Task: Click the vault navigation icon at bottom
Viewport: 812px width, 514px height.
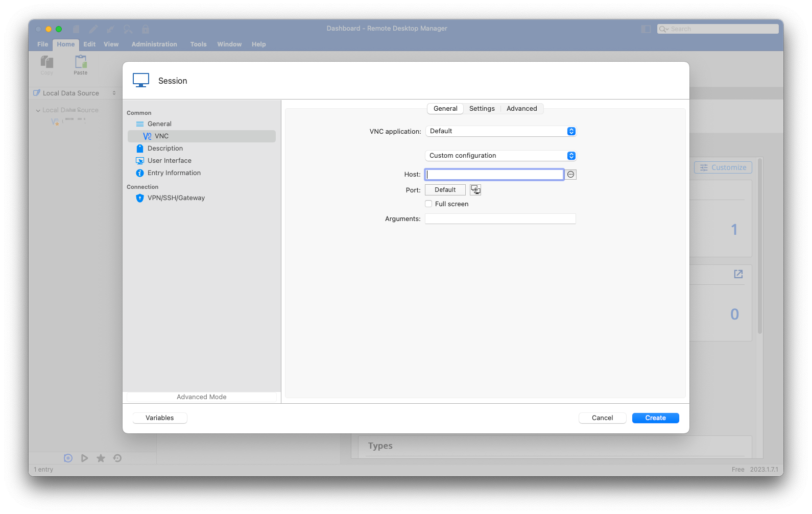Action: (x=68, y=458)
